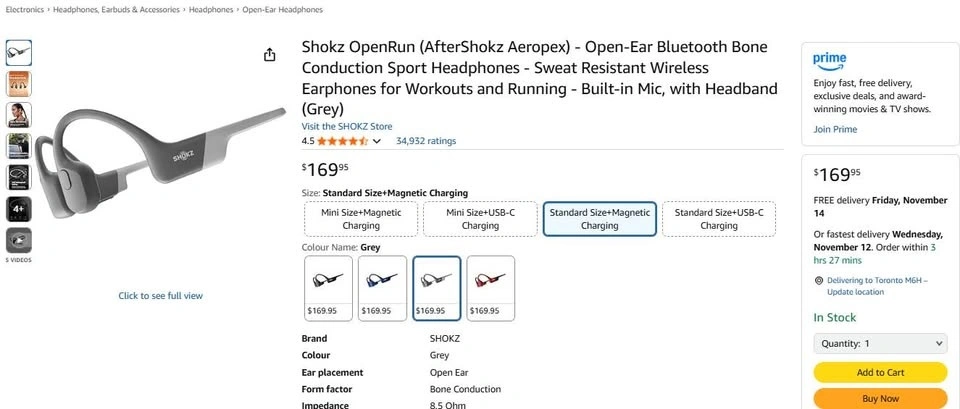960x409 pixels.
Task: Open the 5 videos thumbnail
Action: point(19,240)
